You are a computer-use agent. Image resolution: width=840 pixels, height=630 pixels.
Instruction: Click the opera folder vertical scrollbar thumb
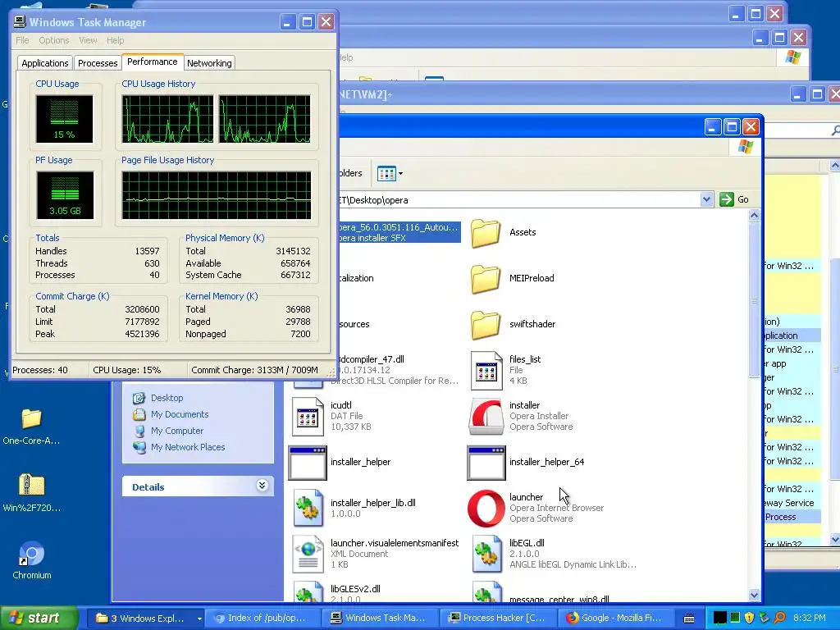[x=754, y=300]
